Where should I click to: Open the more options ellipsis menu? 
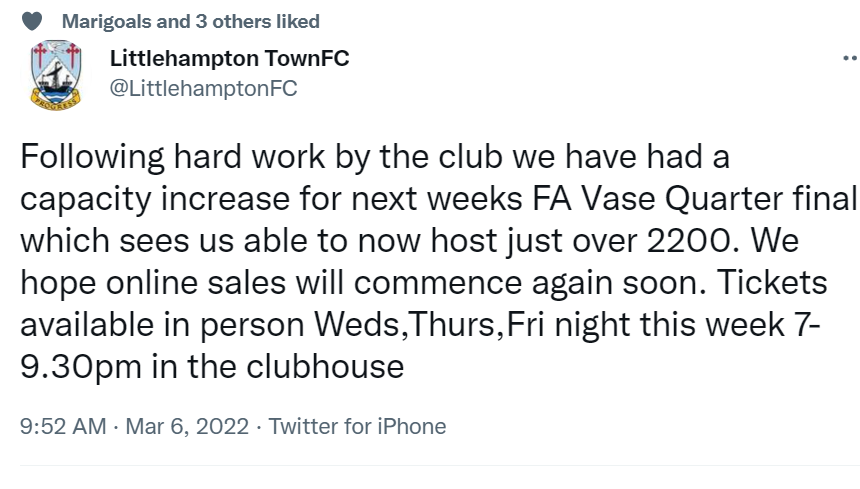pyautogui.click(x=851, y=58)
